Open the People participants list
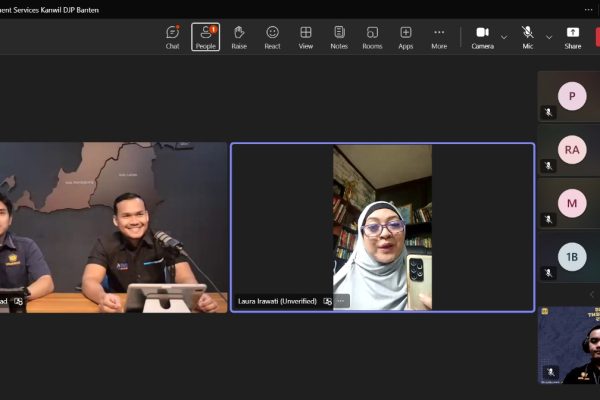Viewport: 600px width, 400px height. [x=205, y=37]
